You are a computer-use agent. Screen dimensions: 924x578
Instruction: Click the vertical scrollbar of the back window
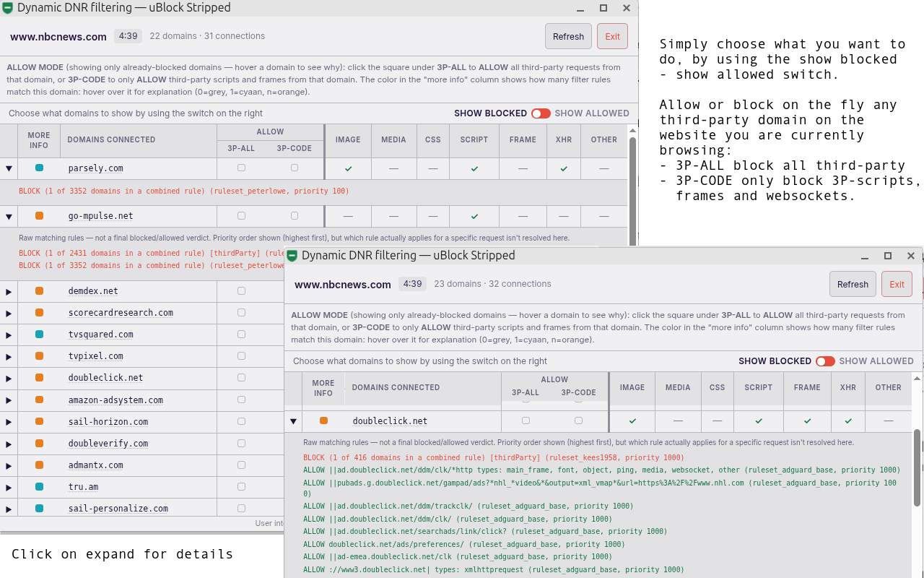point(633,191)
